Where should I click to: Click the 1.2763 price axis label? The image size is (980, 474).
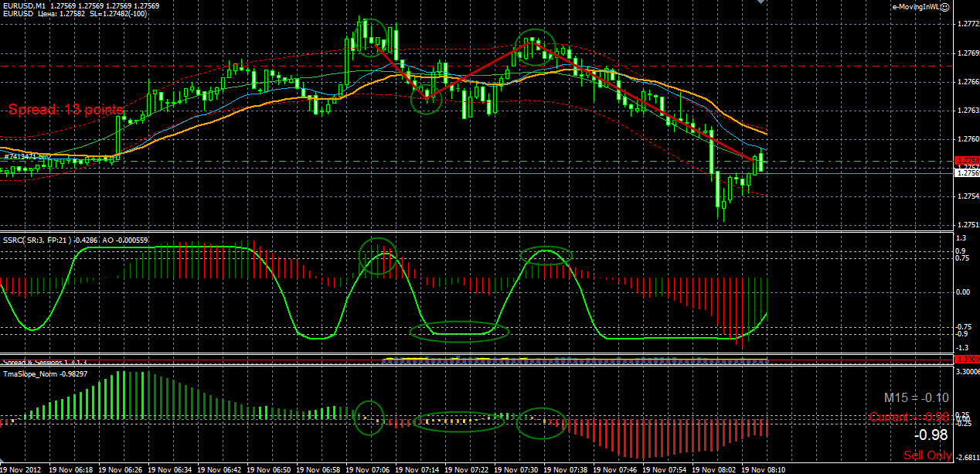pyautogui.click(x=968, y=111)
